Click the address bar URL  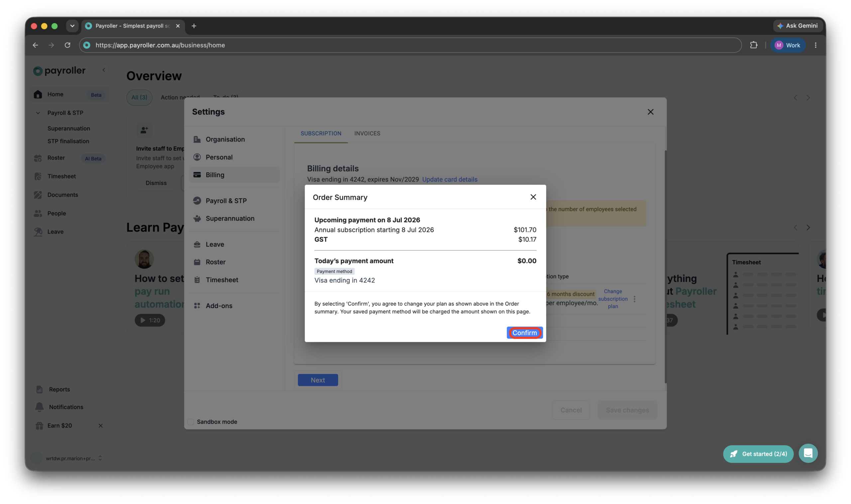(160, 45)
